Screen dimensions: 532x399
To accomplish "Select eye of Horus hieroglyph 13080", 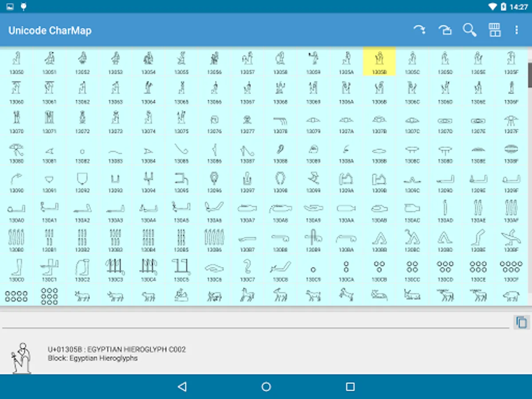I will point(16,151).
